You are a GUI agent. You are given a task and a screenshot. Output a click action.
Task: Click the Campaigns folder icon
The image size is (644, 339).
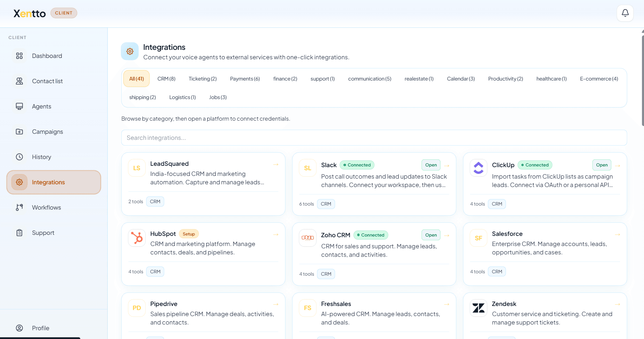coord(20,132)
